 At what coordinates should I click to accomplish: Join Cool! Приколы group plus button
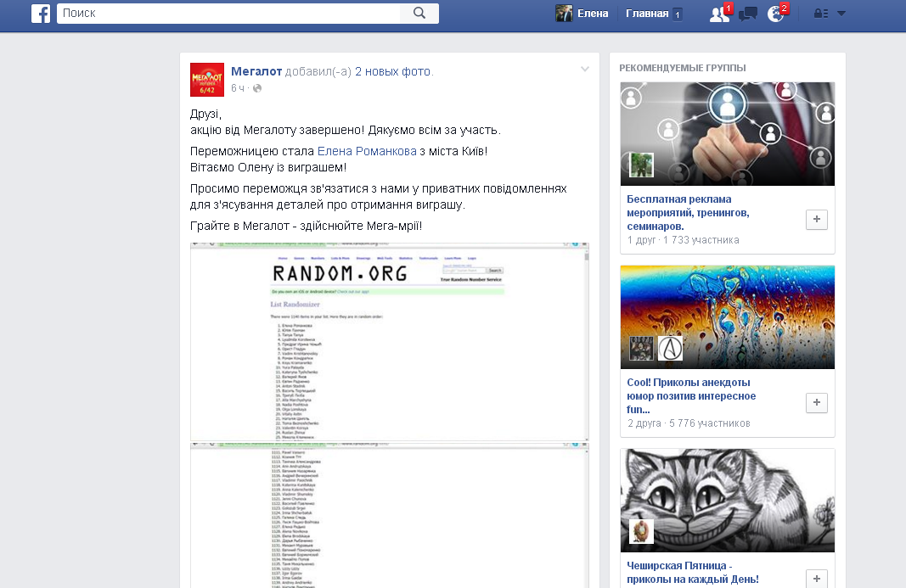coord(817,402)
